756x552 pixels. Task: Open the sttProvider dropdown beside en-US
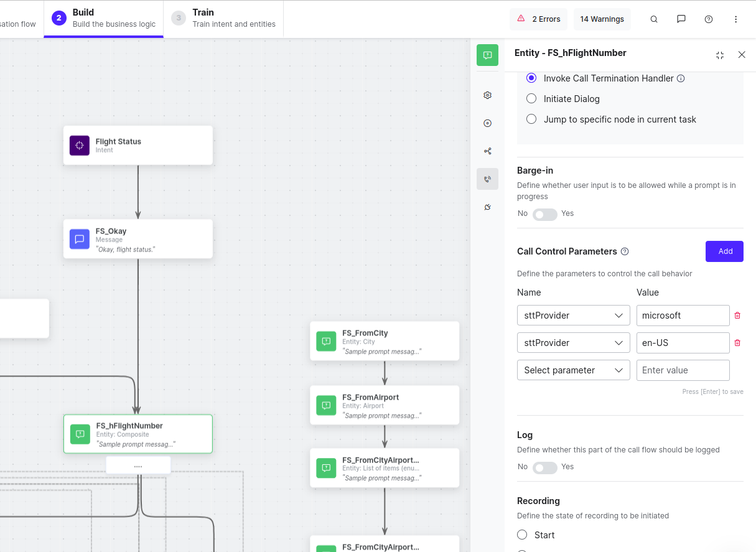(573, 343)
